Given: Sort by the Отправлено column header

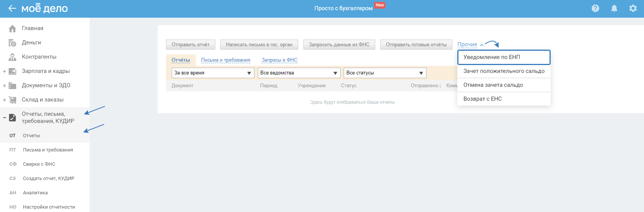Looking at the screenshot, I should click(425, 86).
